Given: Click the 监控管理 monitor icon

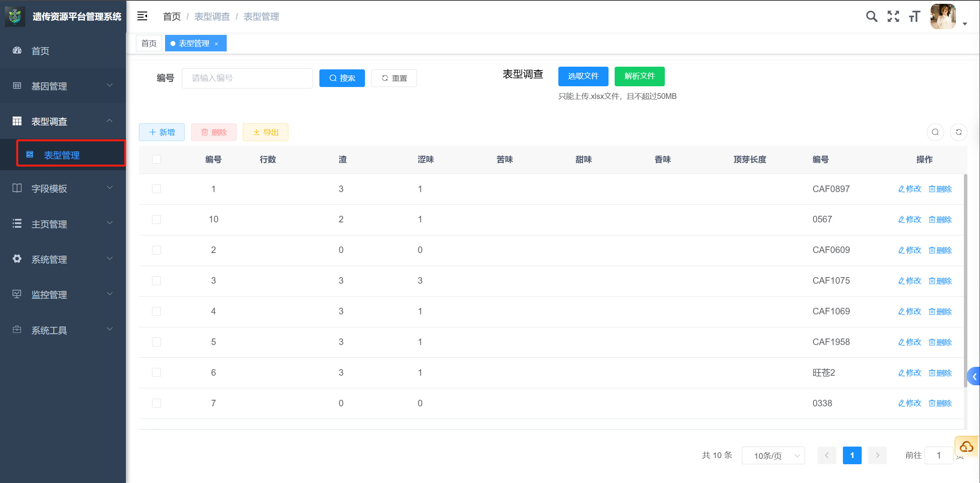Looking at the screenshot, I should 17,294.
